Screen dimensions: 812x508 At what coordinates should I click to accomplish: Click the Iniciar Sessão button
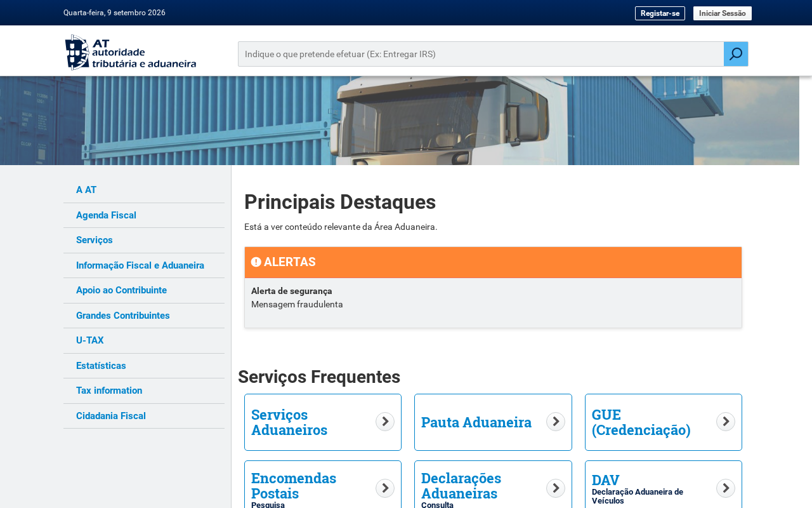[723, 13]
